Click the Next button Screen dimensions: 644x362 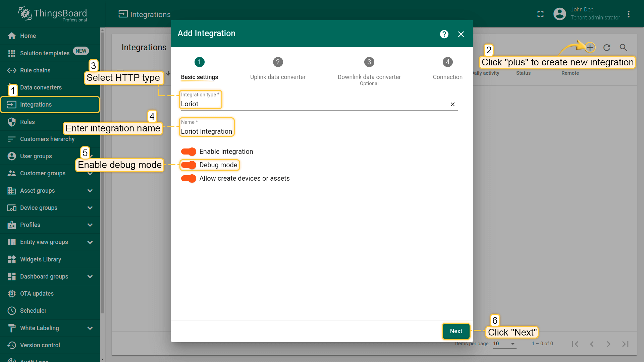(456, 331)
